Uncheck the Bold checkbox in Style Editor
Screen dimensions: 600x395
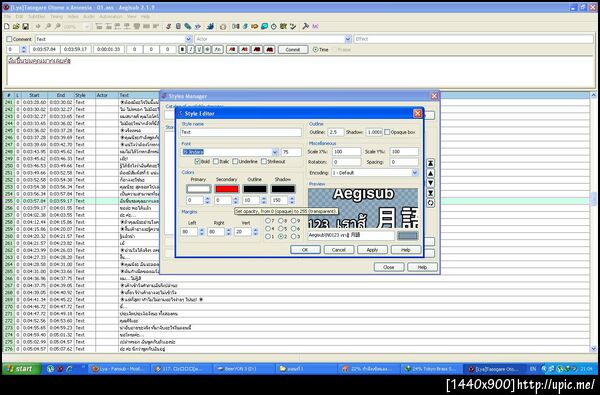tap(197, 162)
